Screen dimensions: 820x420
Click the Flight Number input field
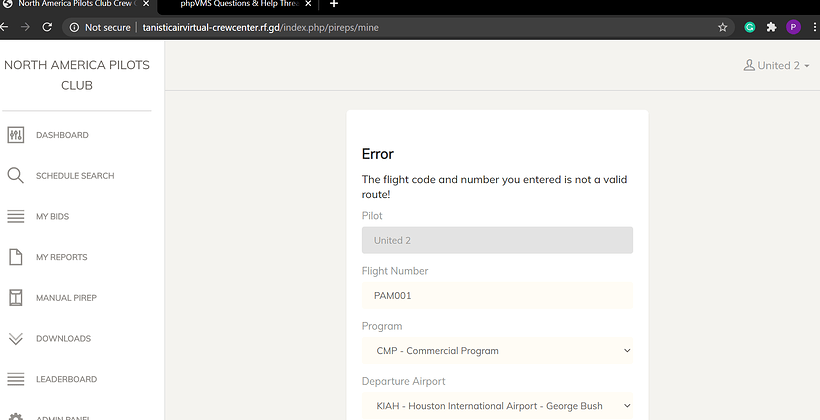coord(497,295)
